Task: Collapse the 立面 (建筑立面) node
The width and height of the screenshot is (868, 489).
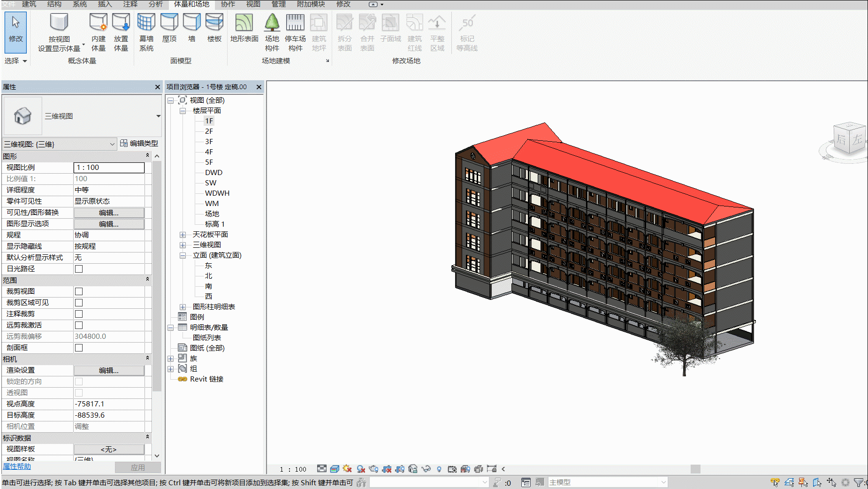Action: 183,255
